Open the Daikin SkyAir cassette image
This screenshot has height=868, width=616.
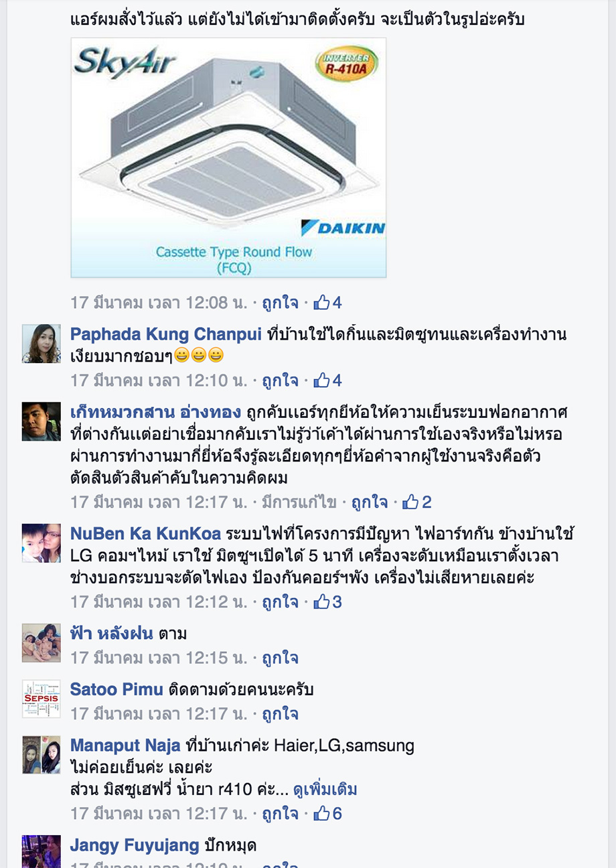coord(228,157)
